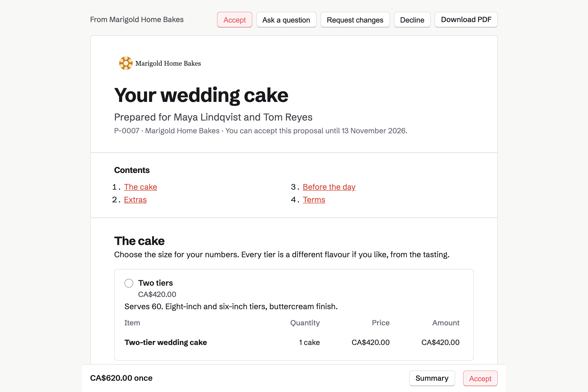Click the '1 cake' quantity cell
The height and width of the screenshot is (392, 588).
309,342
